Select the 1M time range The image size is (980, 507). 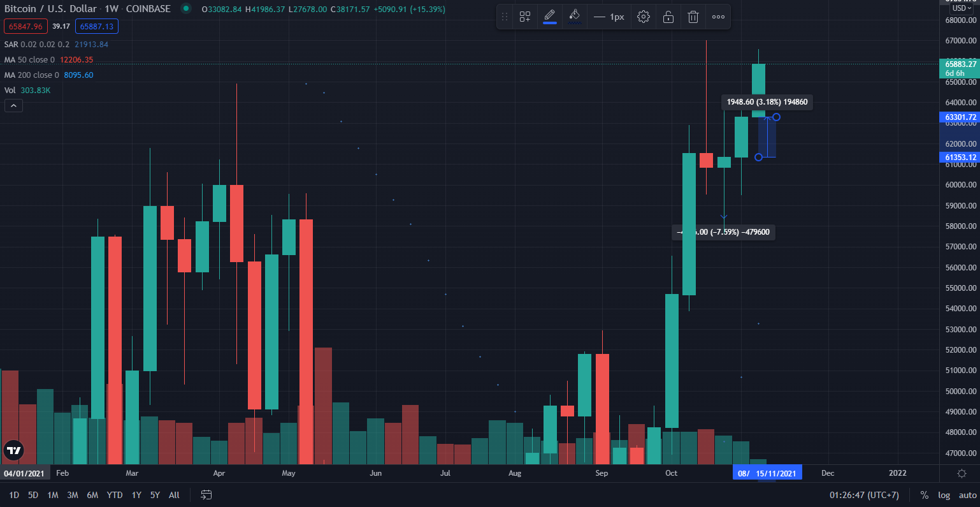point(53,495)
